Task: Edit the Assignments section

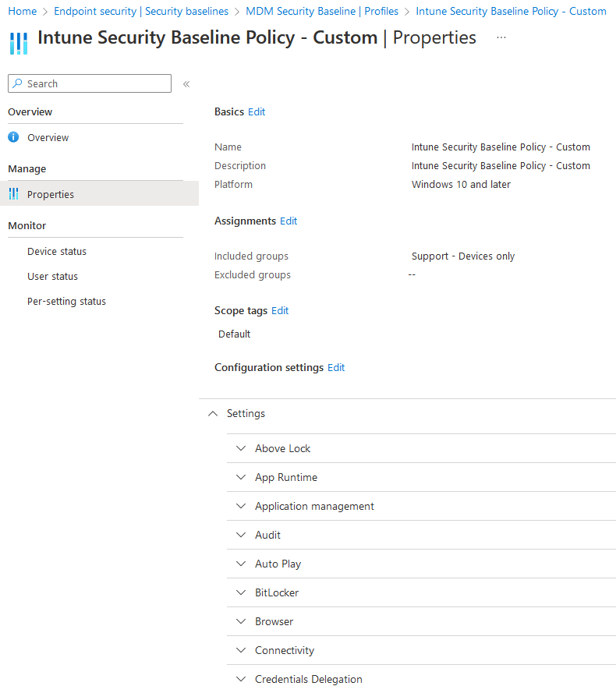Action: (289, 221)
